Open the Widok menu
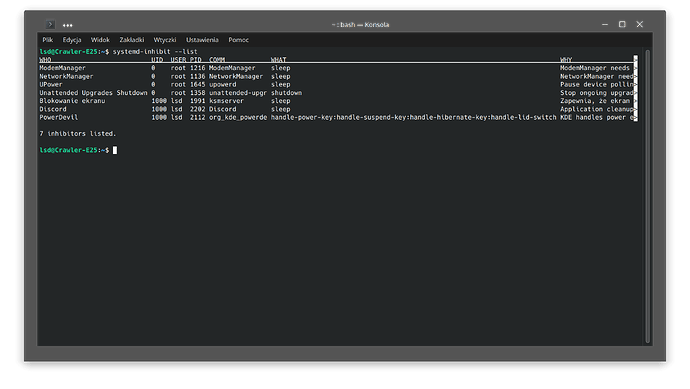Screen dimensions: 690x389 (100, 40)
